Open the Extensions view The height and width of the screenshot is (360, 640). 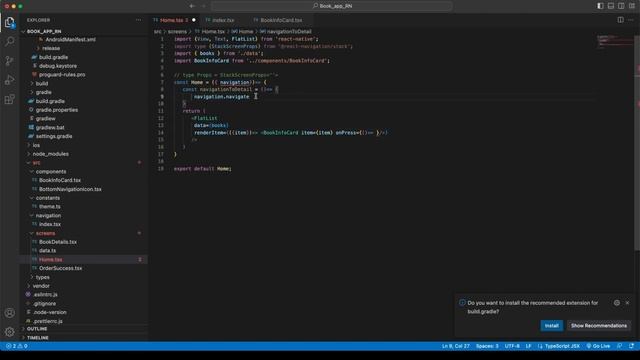click(9, 99)
